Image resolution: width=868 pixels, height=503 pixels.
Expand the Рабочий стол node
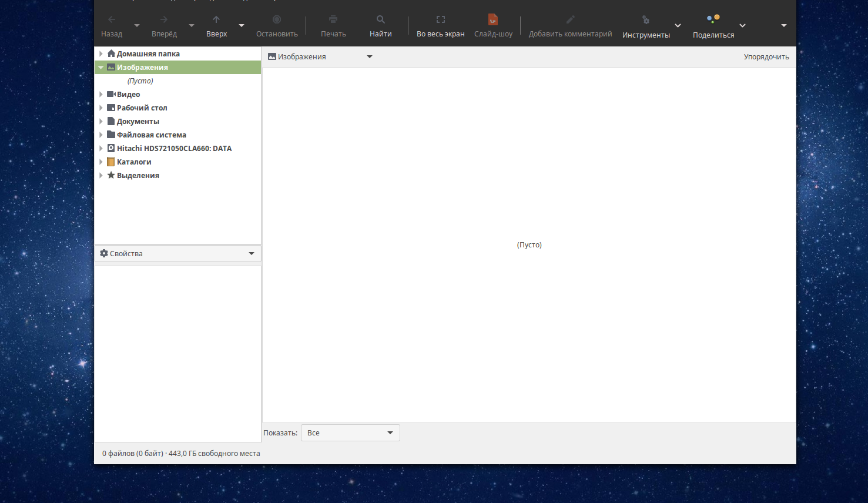tap(101, 108)
